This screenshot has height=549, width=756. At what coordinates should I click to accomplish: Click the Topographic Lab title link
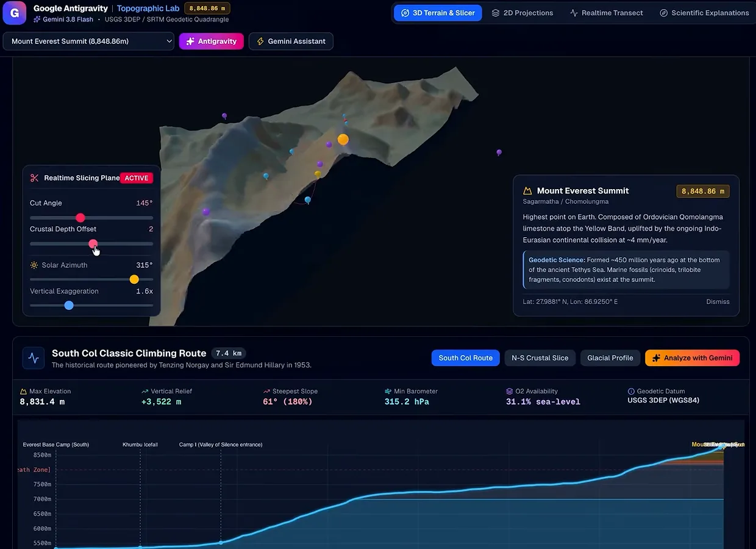pyautogui.click(x=148, y=9)
